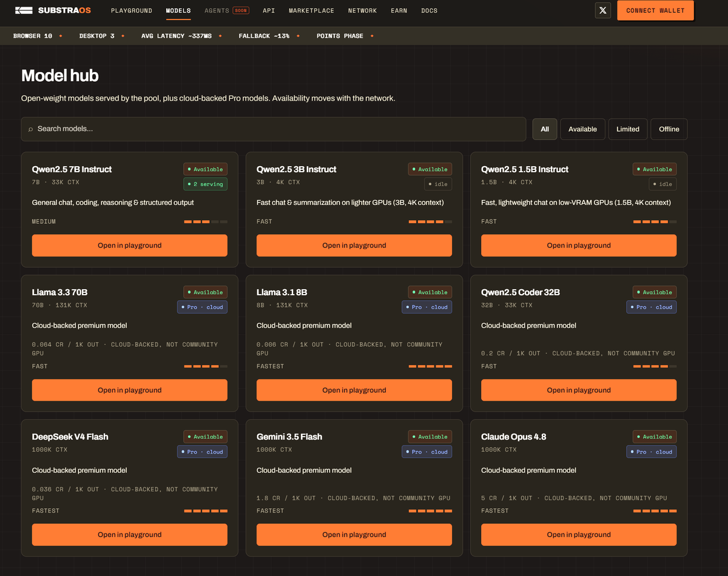Click Pro cloud badge on Qwen2.5 Coder 32B
The height and width of the screenshot is (576, 728).
point(652,307)
